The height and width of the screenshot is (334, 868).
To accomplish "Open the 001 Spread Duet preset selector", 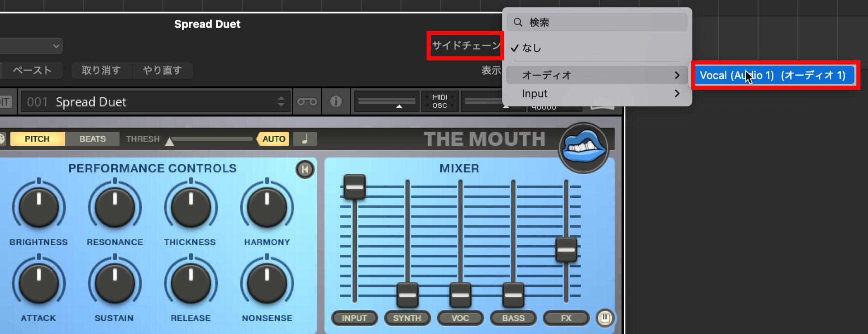I will pos(156,102).
